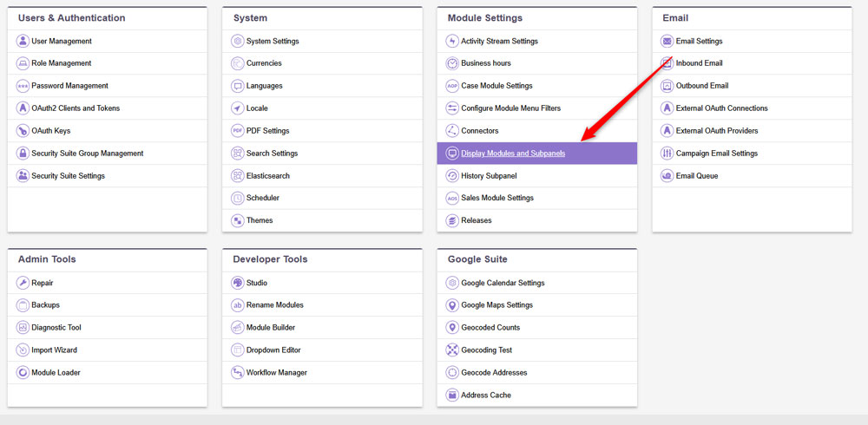The height and width of the screenshot is (425, 868).
Task: Click the Email Settings envelope icon
Action: [x=667, y=41]
